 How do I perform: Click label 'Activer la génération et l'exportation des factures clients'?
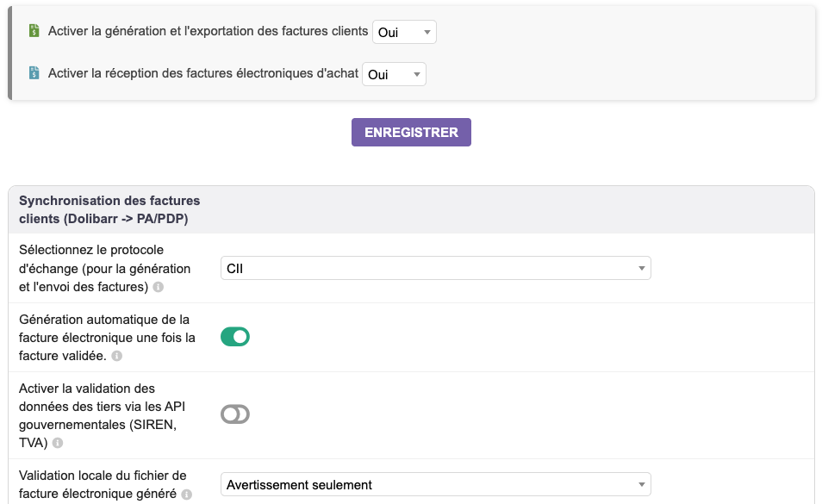coord(209,31)
